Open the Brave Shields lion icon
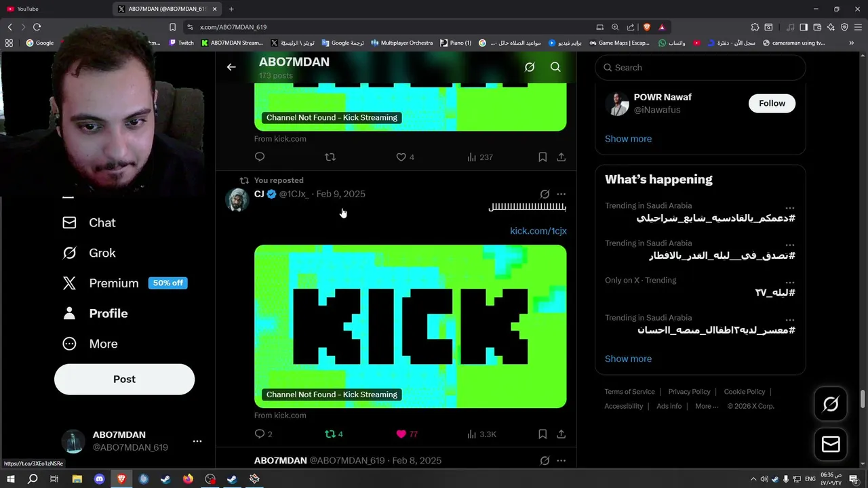The image size is (868, 488). point(646,27)
